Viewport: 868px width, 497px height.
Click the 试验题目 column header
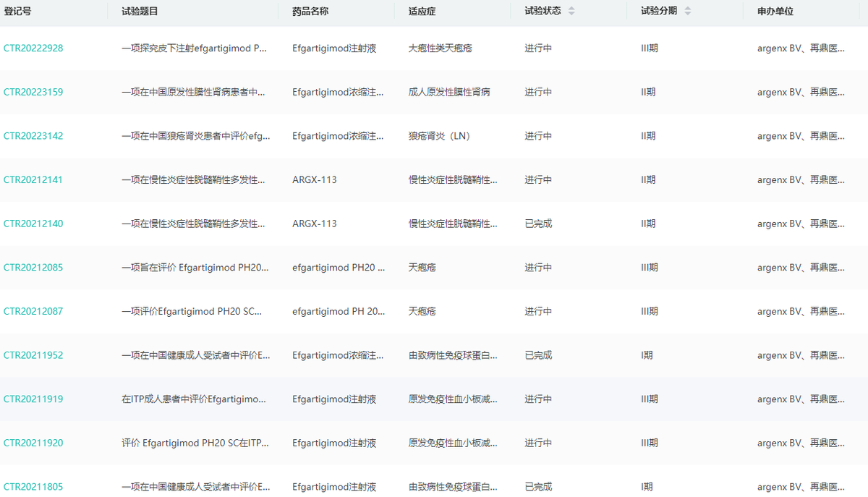[140, 11]
